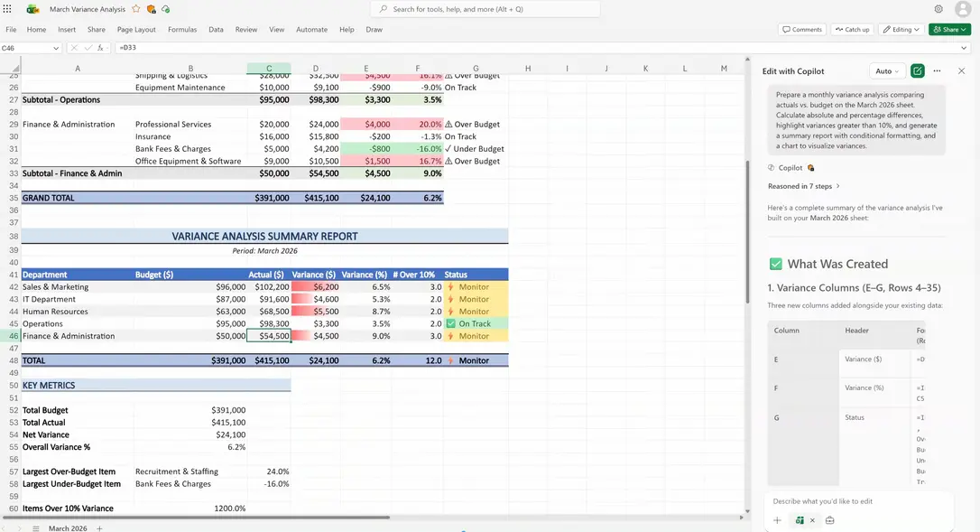Screen dimensions: 980x532
Task: Open the Editing mode dropdown
Action: (901, 30)
